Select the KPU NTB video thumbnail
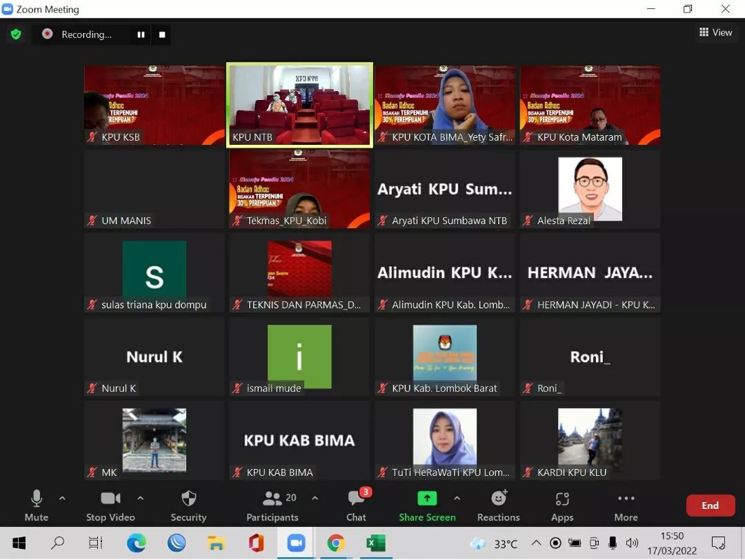Screen dimensions: 745x560 point(299,105)
